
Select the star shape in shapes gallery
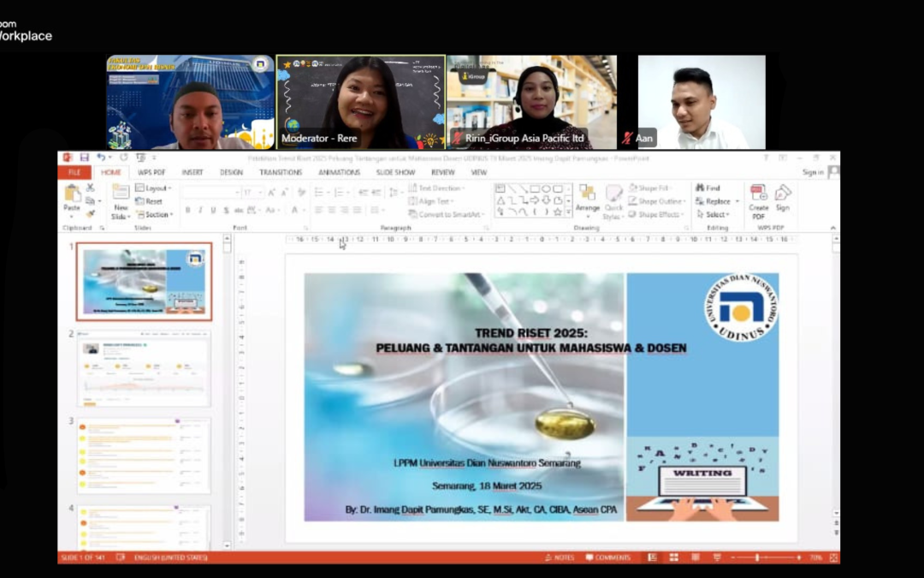coord(558,212)
